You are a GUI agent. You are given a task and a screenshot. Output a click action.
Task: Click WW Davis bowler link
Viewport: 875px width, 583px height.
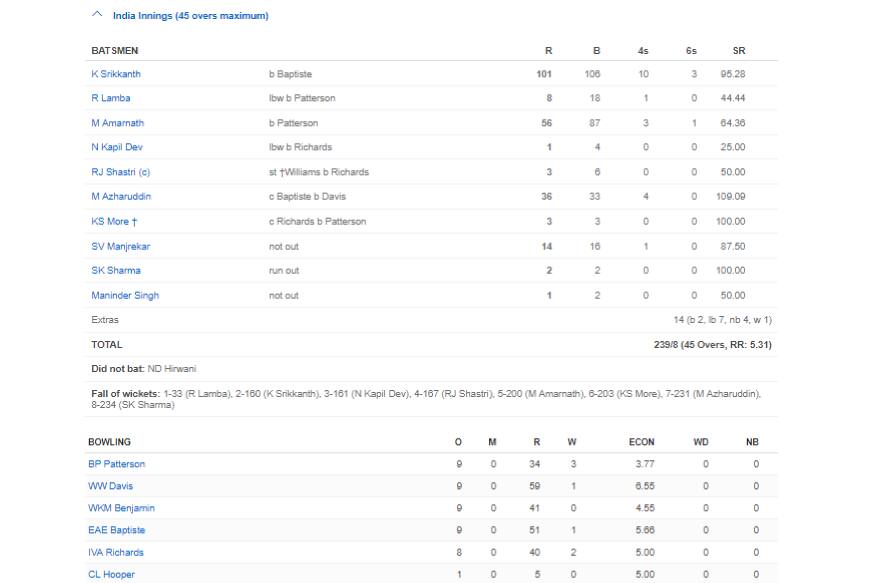click(110, 486)
